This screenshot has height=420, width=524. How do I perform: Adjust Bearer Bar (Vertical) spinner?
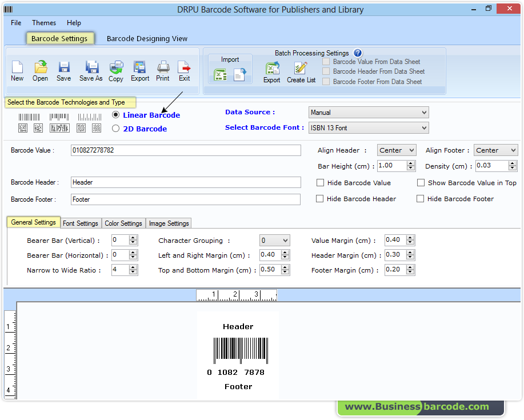(133, 240)
